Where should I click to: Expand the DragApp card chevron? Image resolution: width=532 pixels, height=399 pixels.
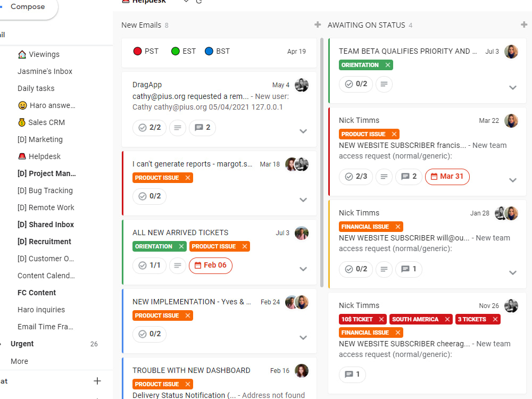[303, 131]
